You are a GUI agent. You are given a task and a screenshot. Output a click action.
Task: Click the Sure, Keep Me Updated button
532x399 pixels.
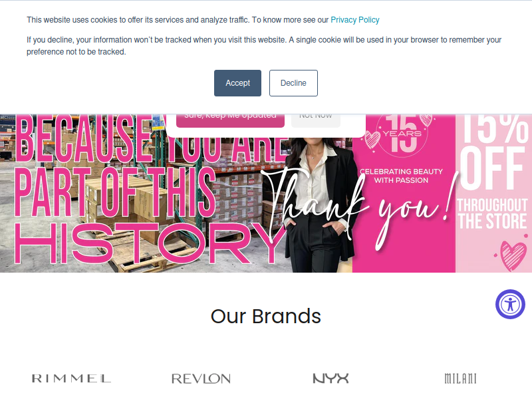[230, 120]
